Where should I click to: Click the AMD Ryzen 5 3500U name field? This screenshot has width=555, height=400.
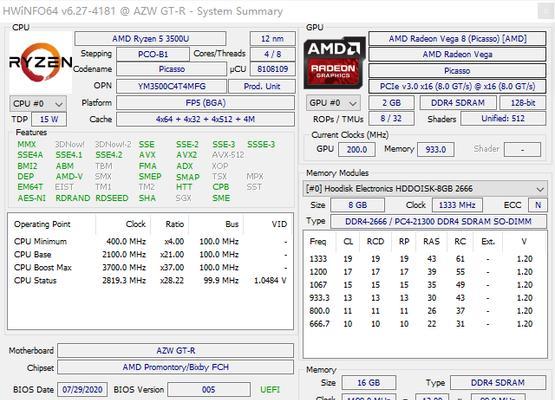pyautogui.click(x=150, y=39)
